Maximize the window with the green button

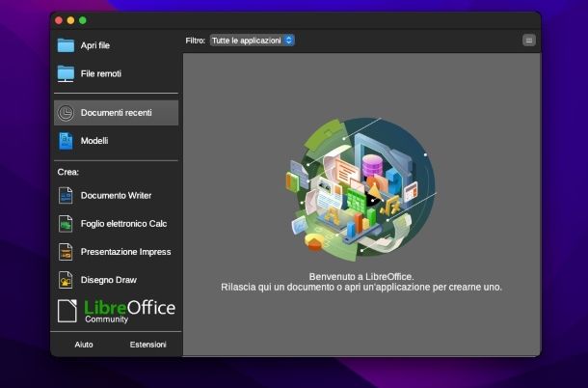pyautogui.click(x=83, y=20)
